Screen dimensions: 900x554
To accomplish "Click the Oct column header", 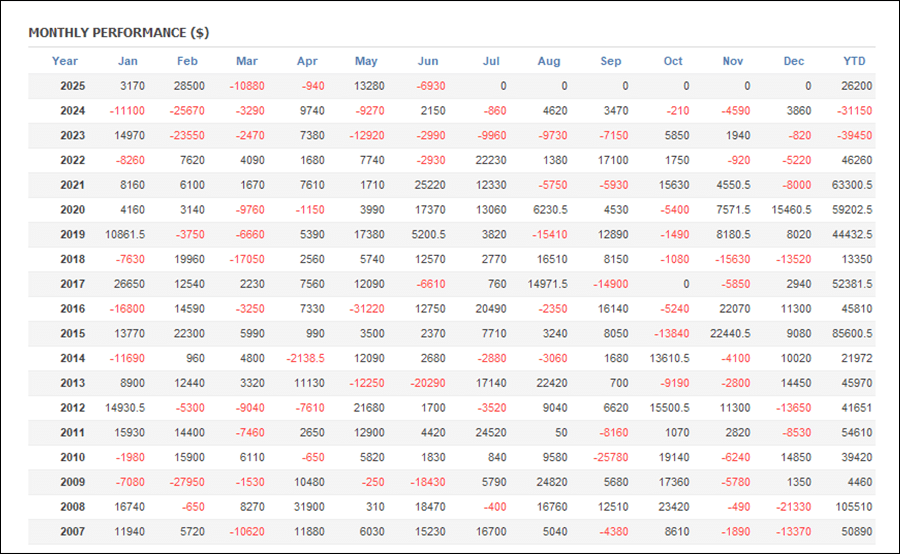I will click(x=673, y=61).
